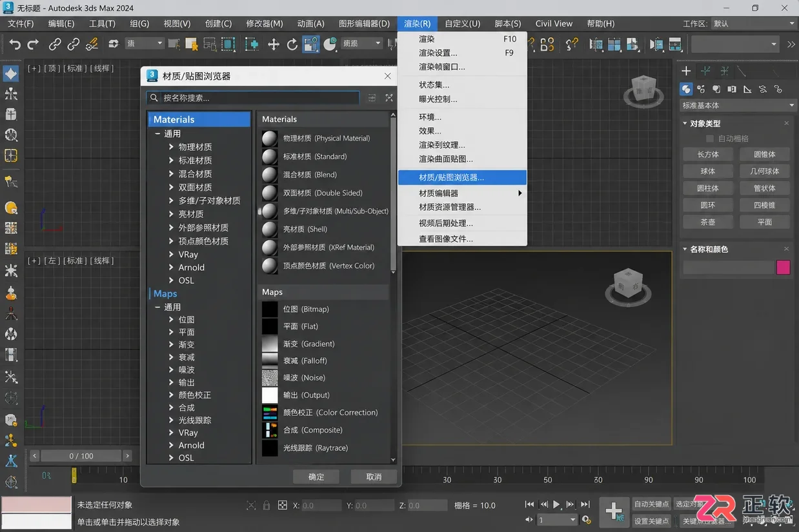Click the play animation button
Viewport: 799px width, 532px height.
pyautogui.click(x=557, y=504)
